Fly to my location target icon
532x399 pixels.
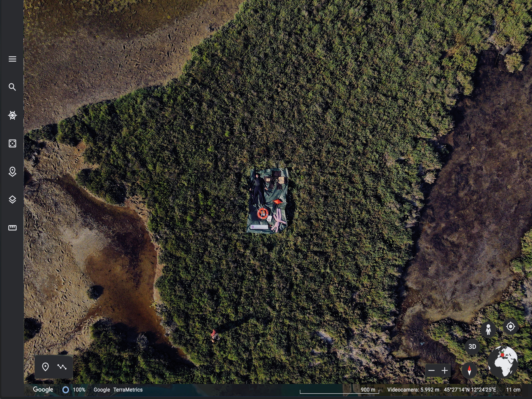point(510,327)
